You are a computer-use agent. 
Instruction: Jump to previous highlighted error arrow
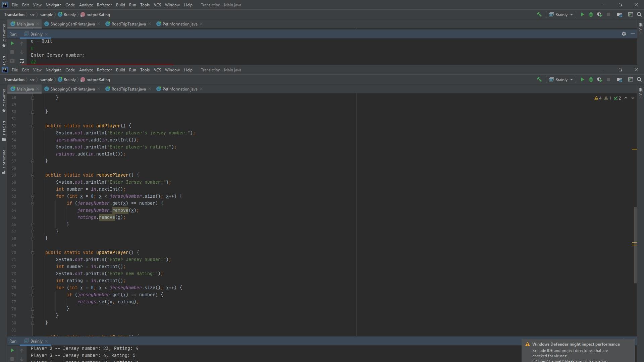(x=626, y=98)
